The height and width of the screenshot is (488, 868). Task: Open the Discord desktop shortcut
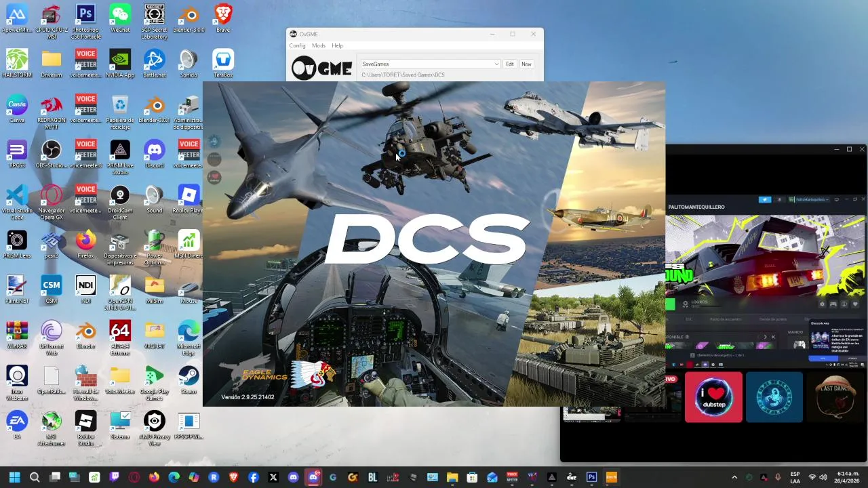(154, 154)
